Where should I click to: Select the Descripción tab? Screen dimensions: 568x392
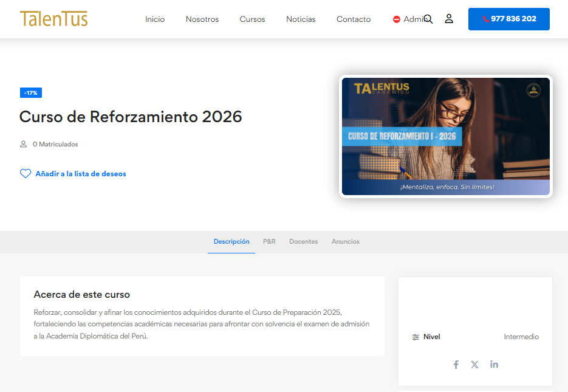click(x=231, y=242)
